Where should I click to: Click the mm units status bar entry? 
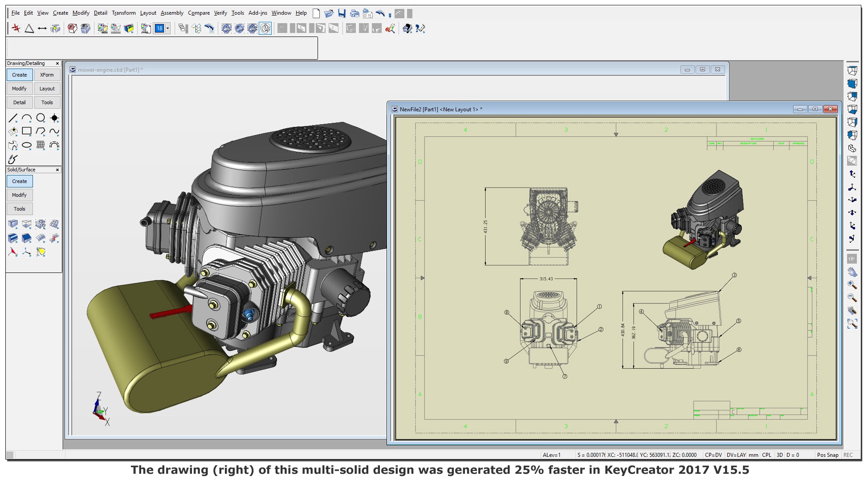(754, 455)
